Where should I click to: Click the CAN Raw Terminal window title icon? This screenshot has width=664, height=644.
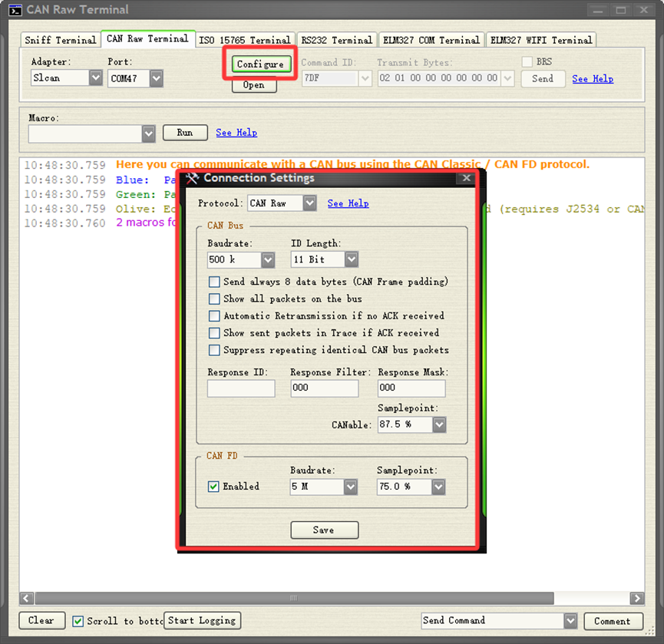coord(15,10)
